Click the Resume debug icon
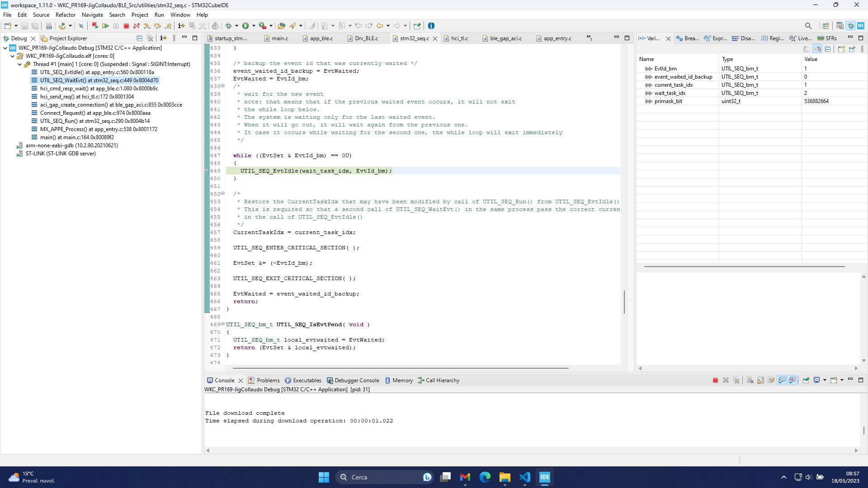 coord(105,26)
